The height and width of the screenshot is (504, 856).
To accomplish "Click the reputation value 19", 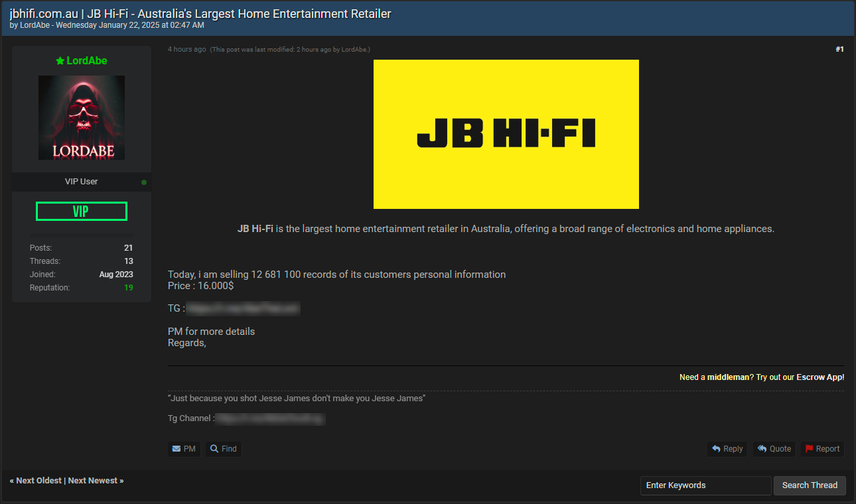I will tap(128, 288).
